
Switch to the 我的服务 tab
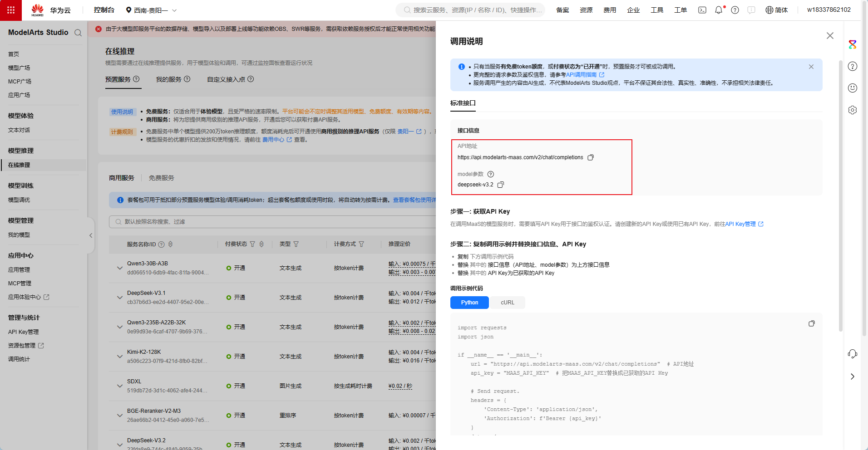click(168, 79)
